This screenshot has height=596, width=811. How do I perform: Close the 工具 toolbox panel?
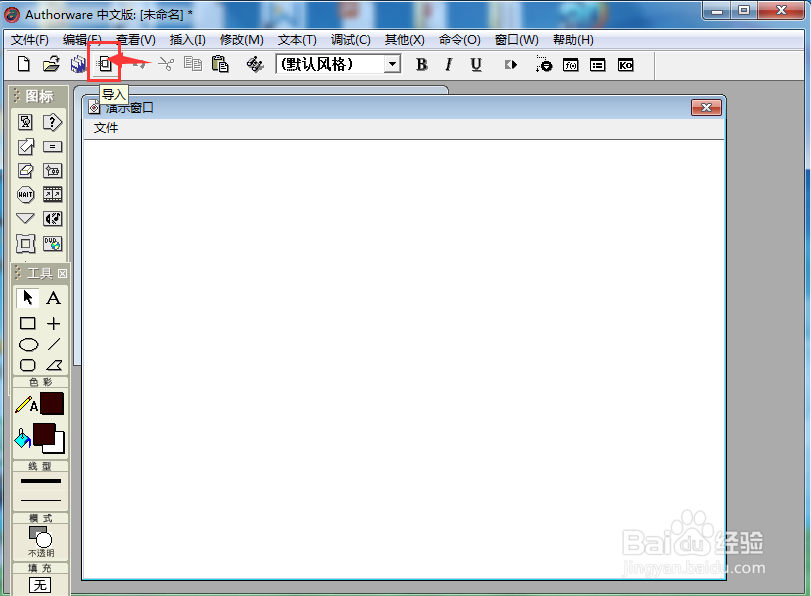(x=62, y=273)
